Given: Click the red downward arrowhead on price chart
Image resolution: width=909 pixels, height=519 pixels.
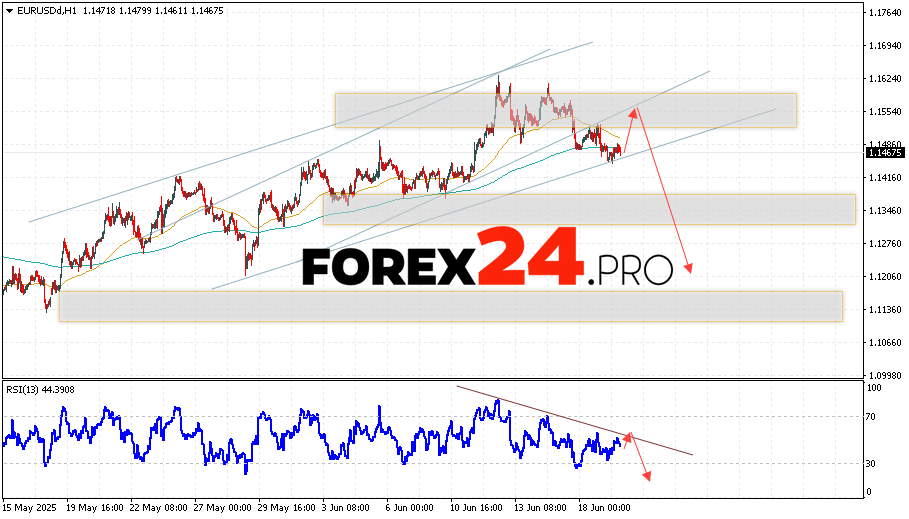Looking at the screenshot, I should 689,268.
